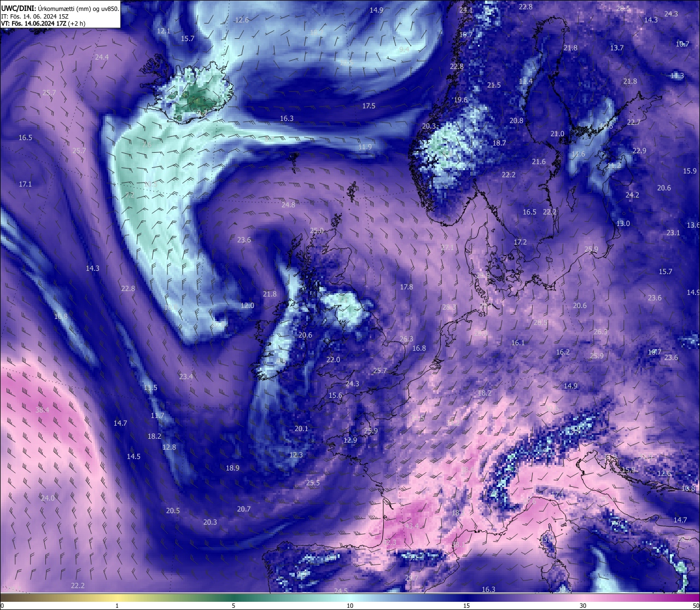This screenshot has width=700, height=610.
Task: Click the 38.4 value on the map
Action: [42, 410]
